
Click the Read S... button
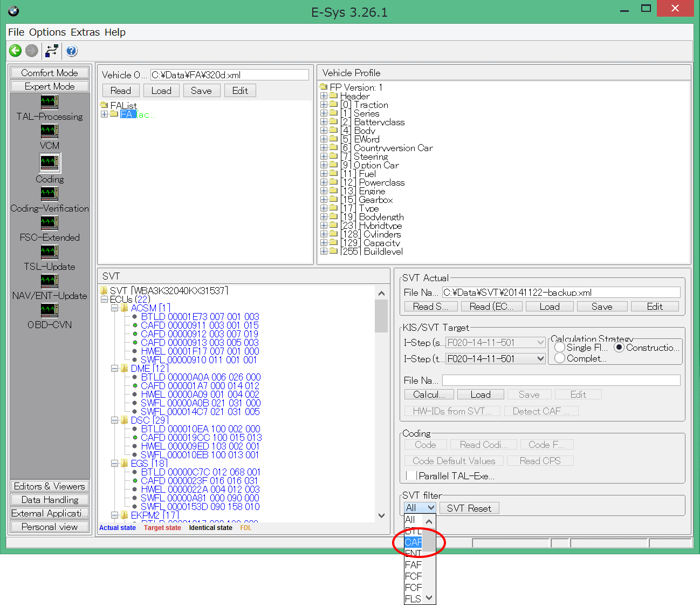[431, 306]
